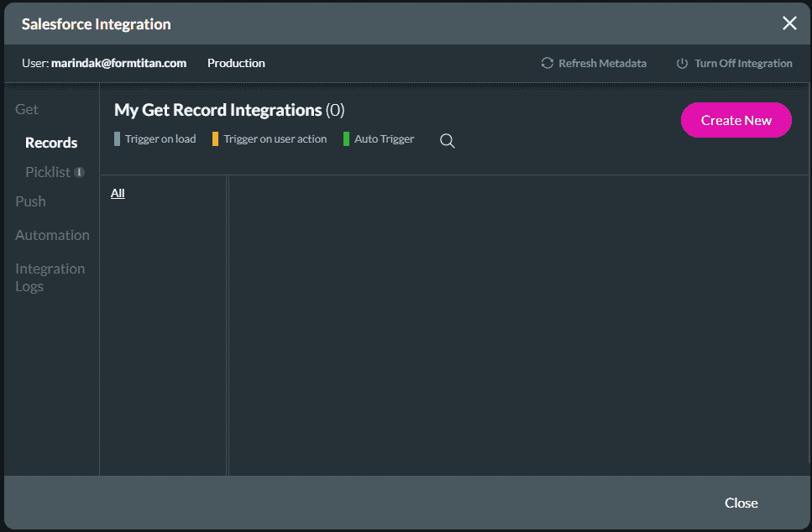Screen dimensions: 812x532
Task: Select the All filter link
Action: (x=117, y=193)
